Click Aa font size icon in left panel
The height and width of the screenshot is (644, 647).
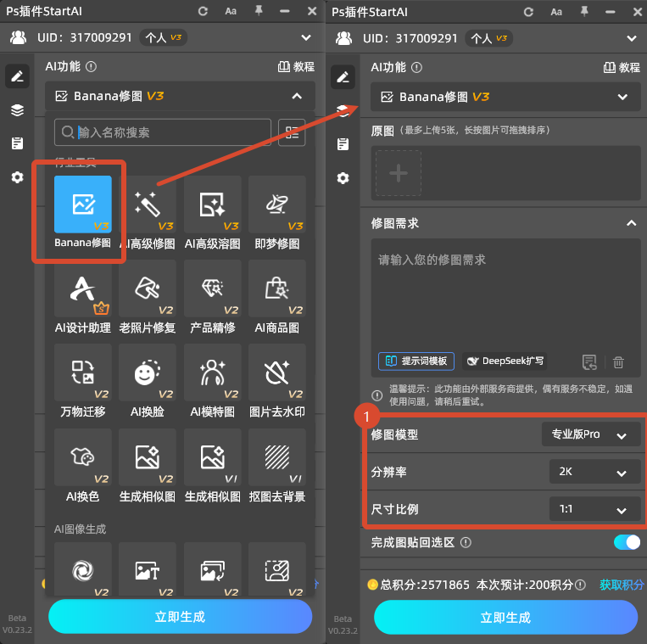pos(231,11)
